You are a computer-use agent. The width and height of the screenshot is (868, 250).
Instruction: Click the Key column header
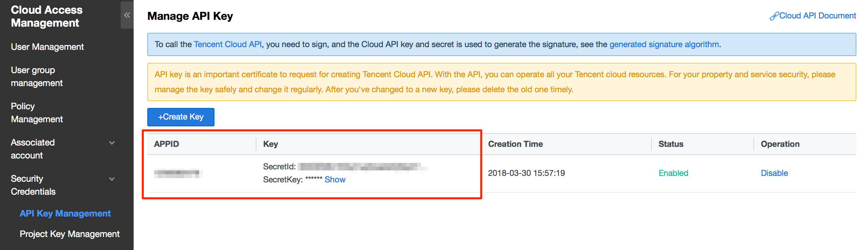click(271, 144)
